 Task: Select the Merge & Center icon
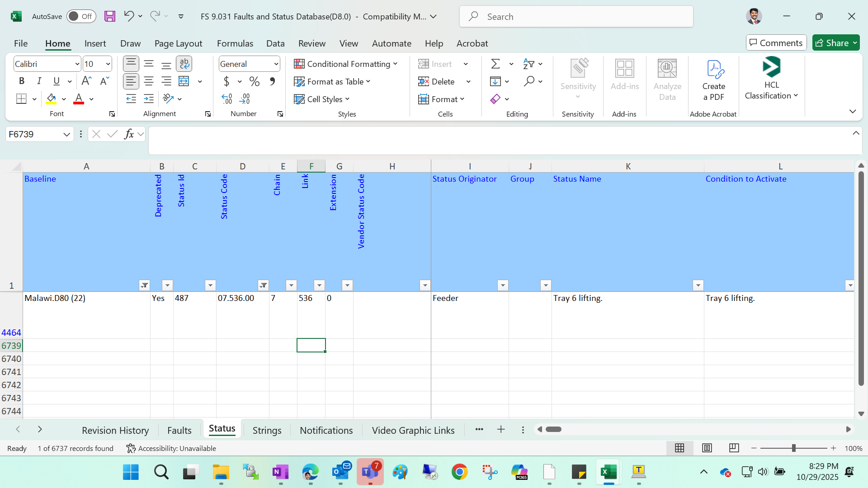click(x=184, y=81)
